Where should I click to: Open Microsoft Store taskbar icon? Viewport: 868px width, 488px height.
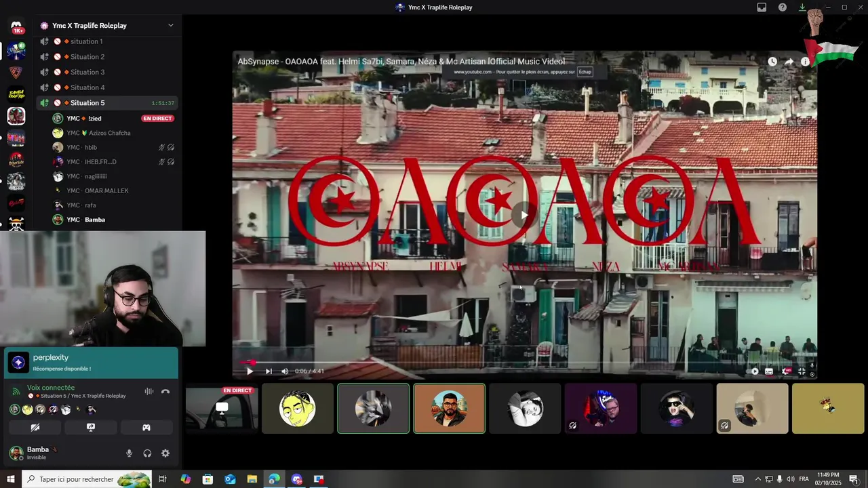(x=208, y=479)
